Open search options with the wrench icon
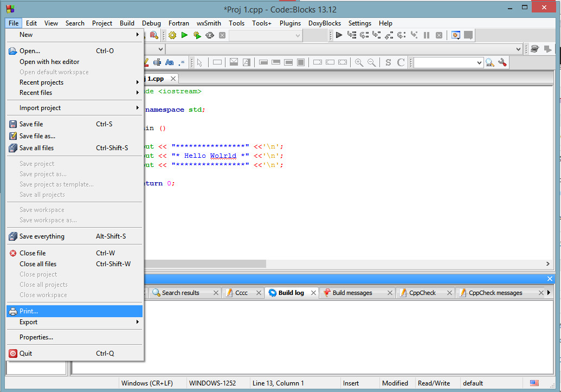The image size is (561, 392). (502, 63)
